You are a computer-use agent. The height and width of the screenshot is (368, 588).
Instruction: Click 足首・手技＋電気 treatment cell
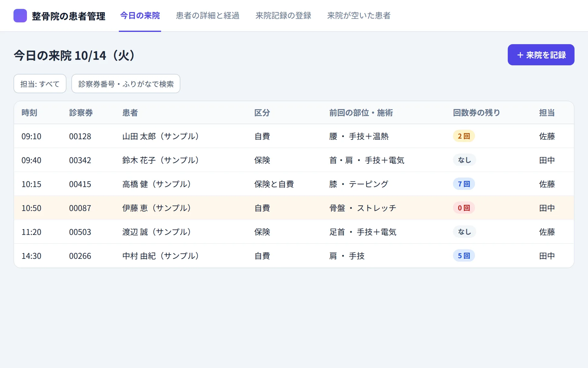363,232
